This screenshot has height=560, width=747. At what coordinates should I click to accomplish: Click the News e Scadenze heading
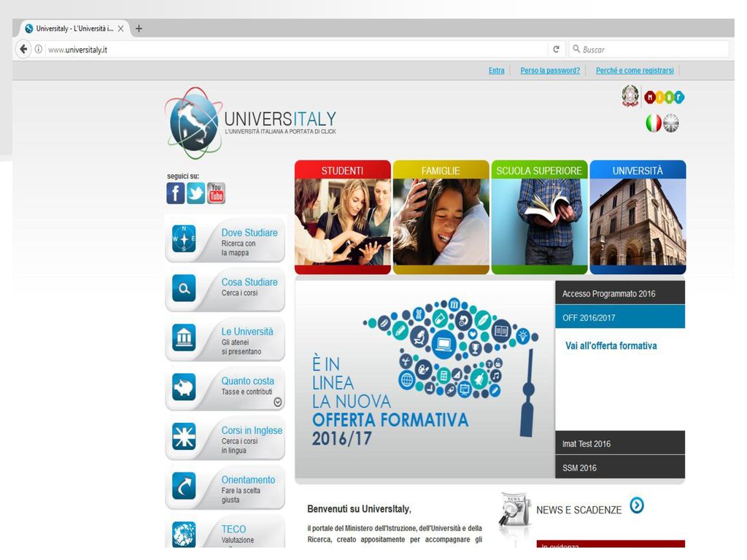(x=578, y=510)
